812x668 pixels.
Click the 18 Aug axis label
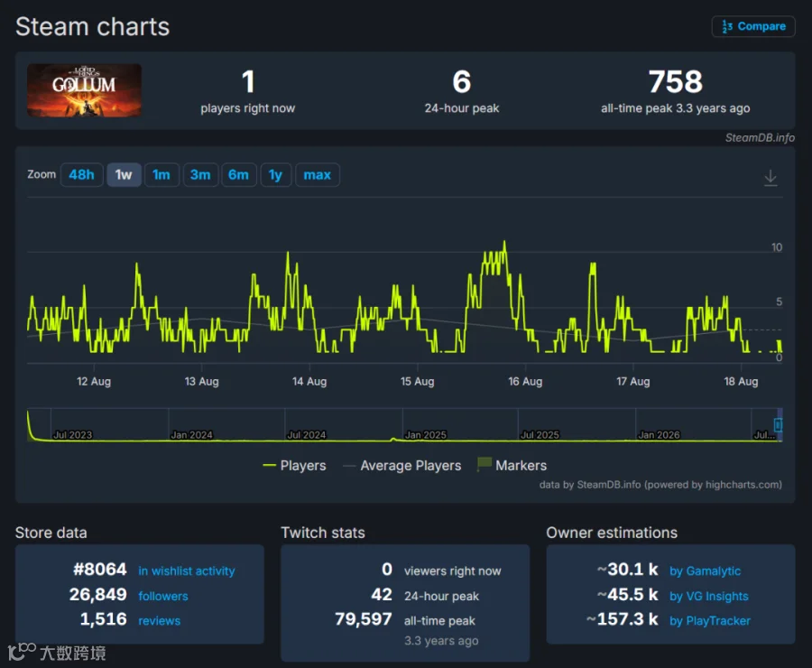click(x=741, y=382)
